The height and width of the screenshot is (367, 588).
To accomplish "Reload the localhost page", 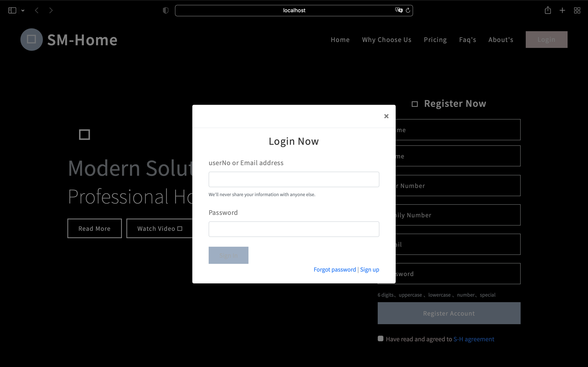I will (408, 10).
